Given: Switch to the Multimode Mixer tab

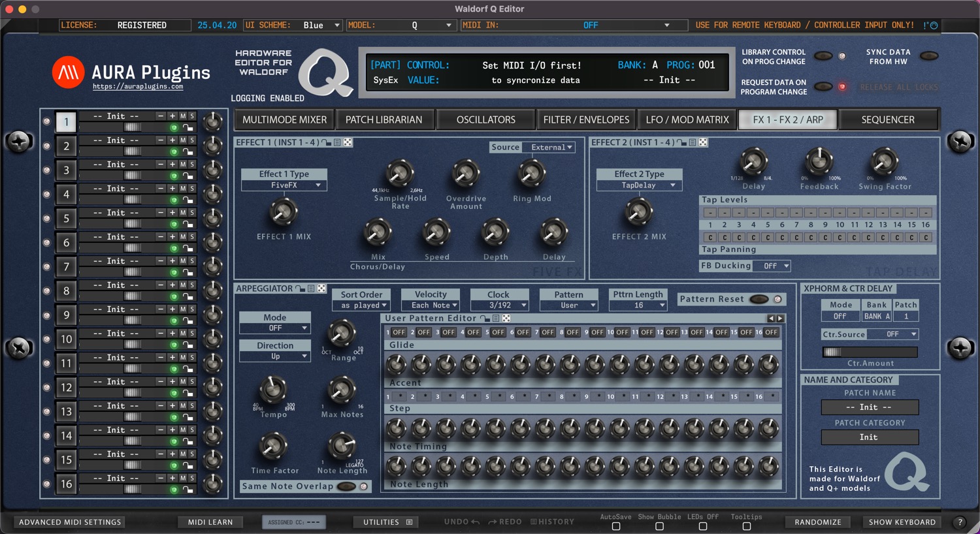Looking at the screenshot, I should coord(284,120).
